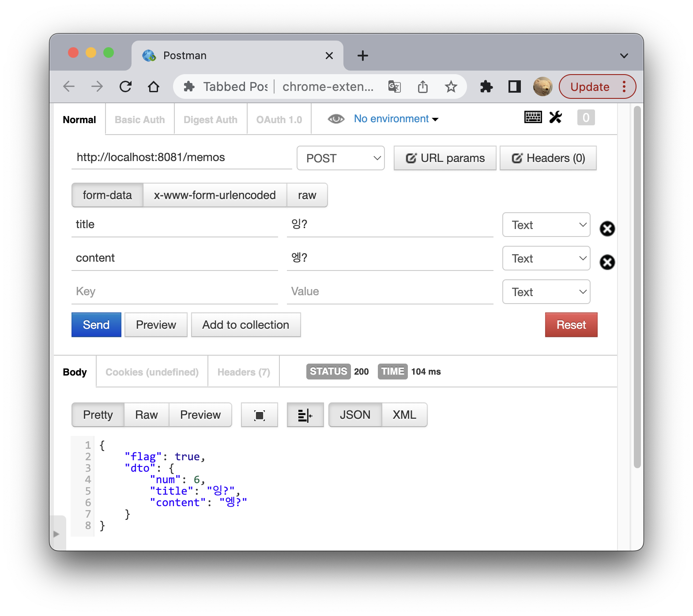Click the page vertical scrollbar
The height and width of the screenshot is (616, 693).
tap(637, 287)
